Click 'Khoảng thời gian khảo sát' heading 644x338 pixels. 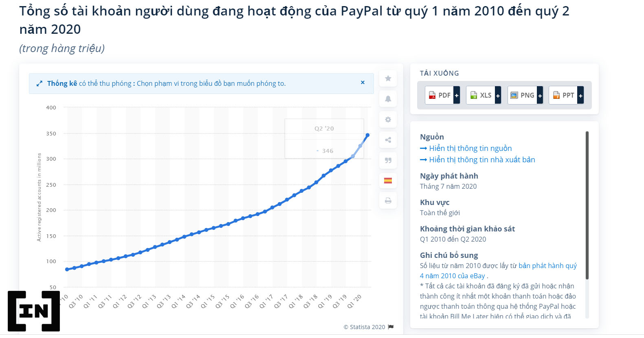coord(467,229)
